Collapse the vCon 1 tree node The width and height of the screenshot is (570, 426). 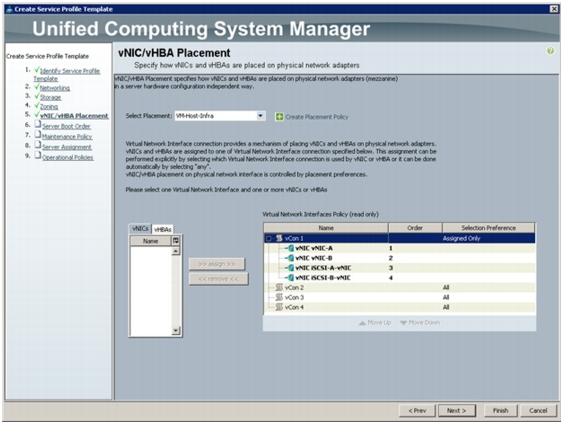[x=269, y=239]
